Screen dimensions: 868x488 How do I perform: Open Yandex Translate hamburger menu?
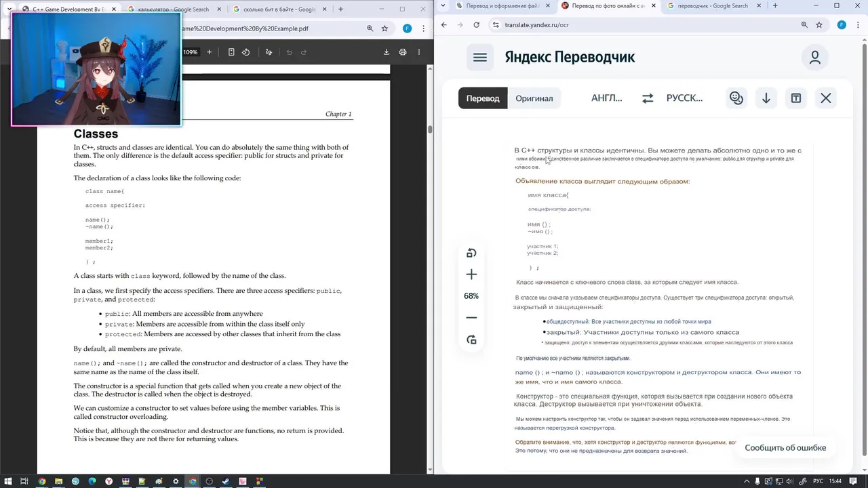point(480,58)
